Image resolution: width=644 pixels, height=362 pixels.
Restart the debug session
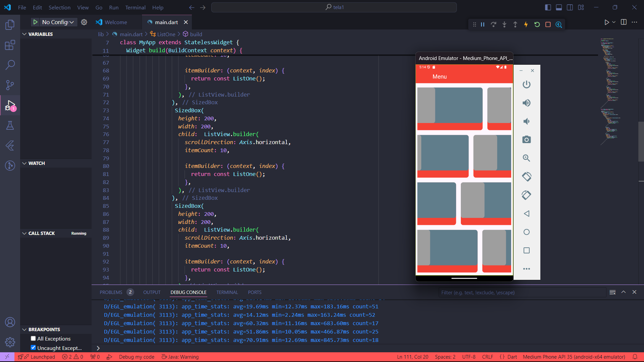(x=537, y=24)
